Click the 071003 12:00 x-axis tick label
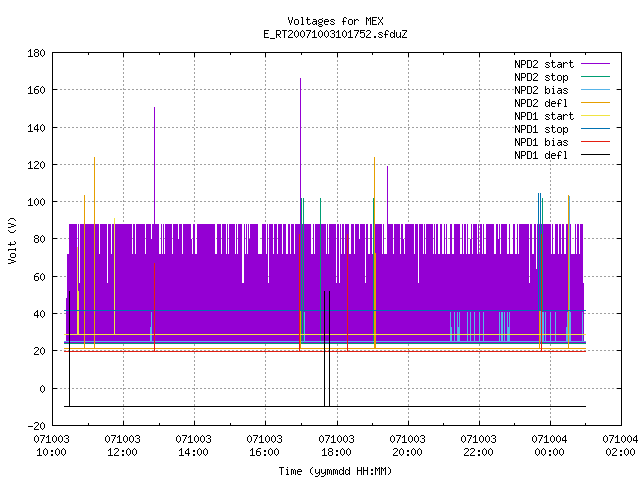640x480 pixels. point(122,445)
